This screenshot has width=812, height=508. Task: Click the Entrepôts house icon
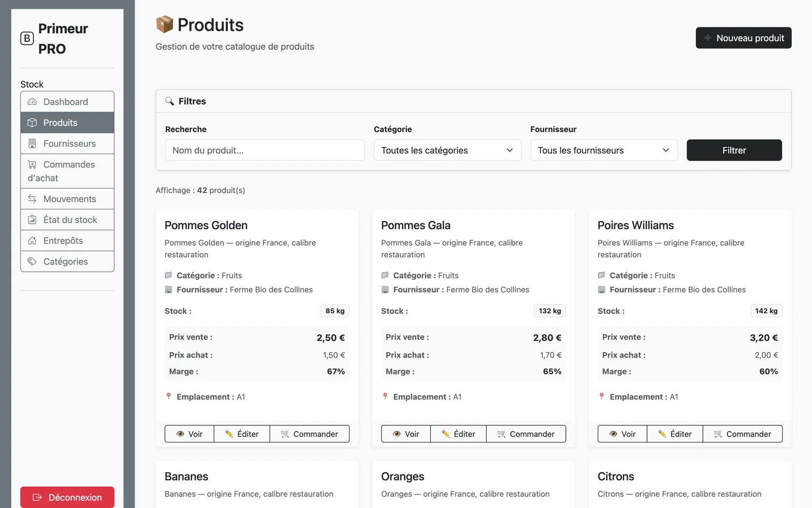tap(32, 240)
